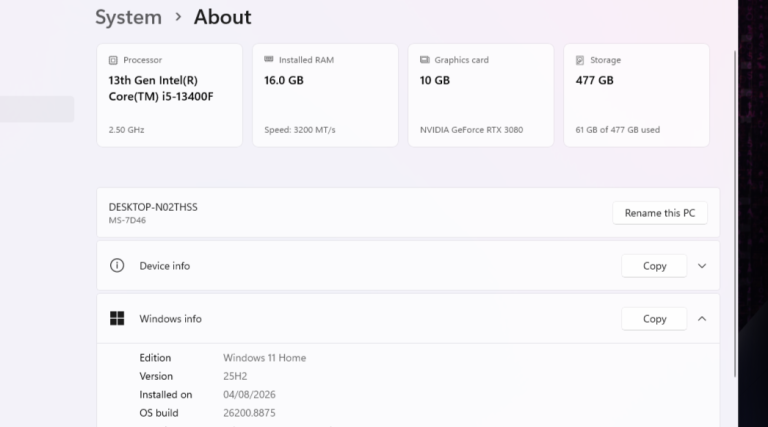This screenshot has width=768, height=427.
Task: Click the 26200.8875 build number
Action: (x=249, y=413)
